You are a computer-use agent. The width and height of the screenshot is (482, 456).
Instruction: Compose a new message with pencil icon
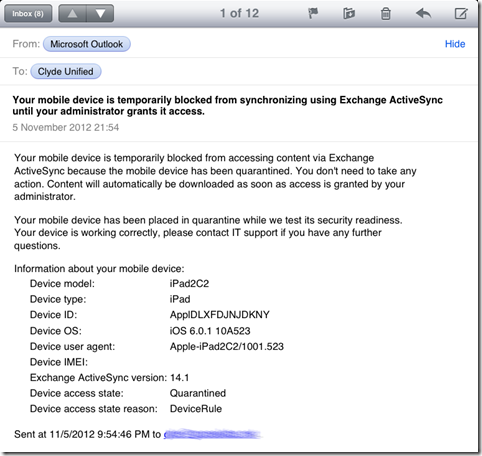461,14
